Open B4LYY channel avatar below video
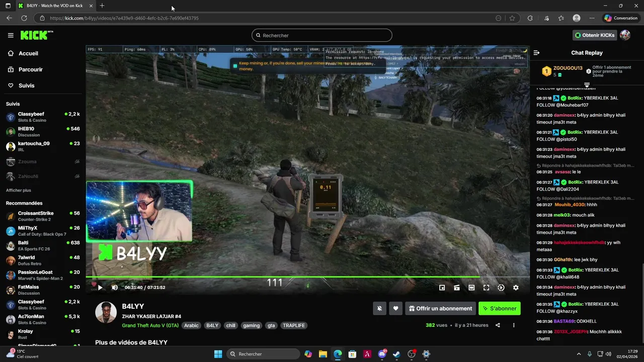 106,313
